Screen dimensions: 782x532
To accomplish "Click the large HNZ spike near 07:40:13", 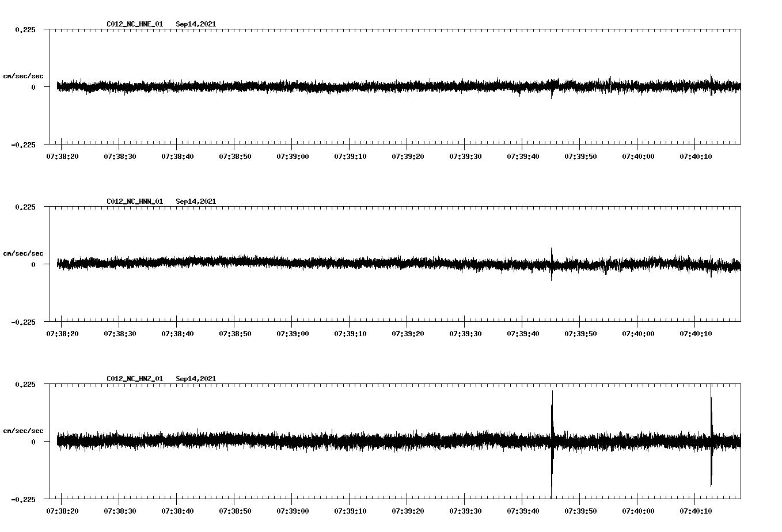I will click(x=711, y=435).
